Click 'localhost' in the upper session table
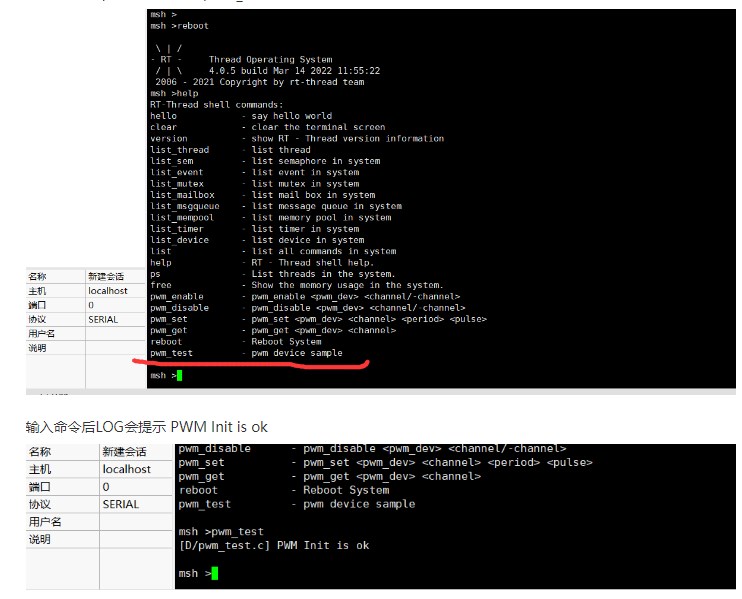This screenshot has height=599, width=742. [x=108, y=291]
